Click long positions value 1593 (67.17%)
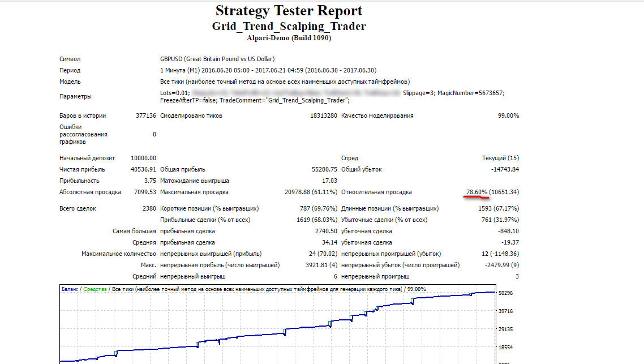The height and width of the screenshot is (364, 644). (498, 209)
